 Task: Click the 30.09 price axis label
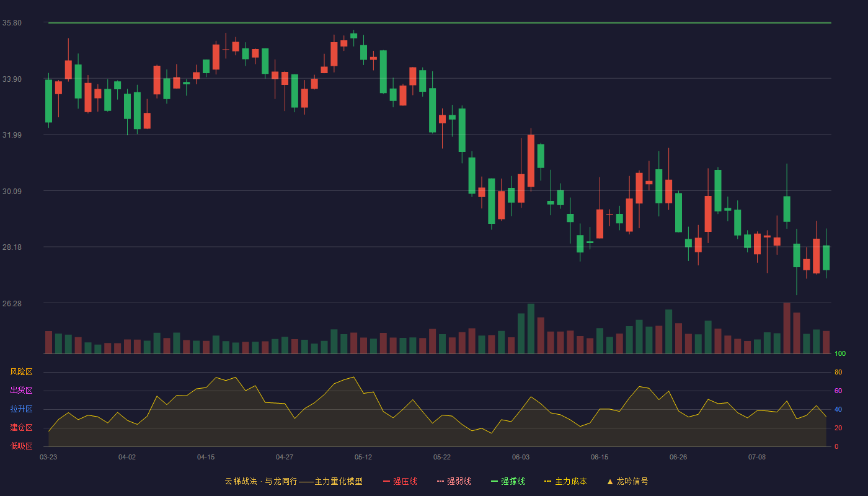click(x=12, y=191)
